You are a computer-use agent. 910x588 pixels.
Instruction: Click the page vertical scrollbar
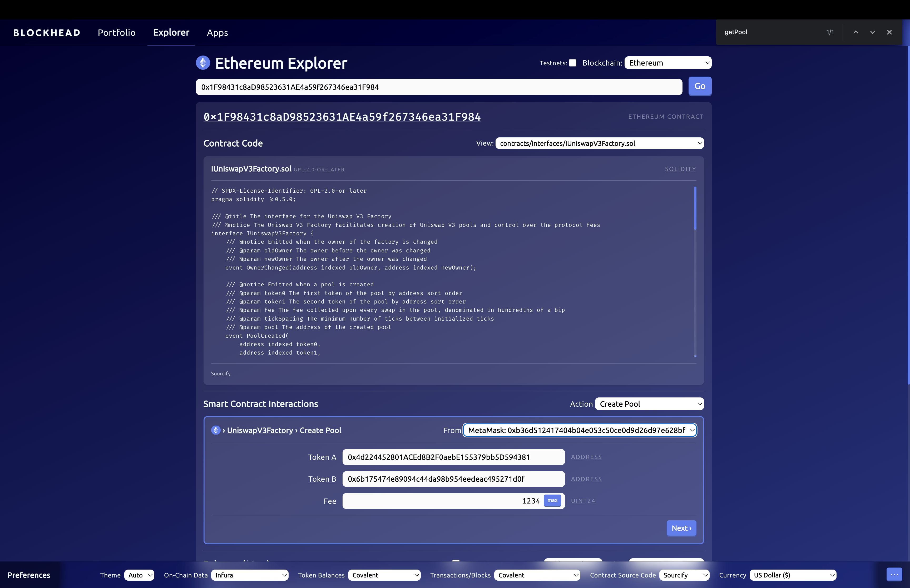coord(908,216)
